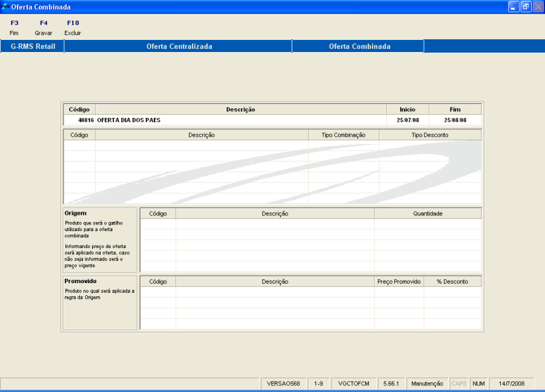This screenshot has height=392, width=545.
Task: Click offer code 40816 cell
Action: (x=79, y=120)
